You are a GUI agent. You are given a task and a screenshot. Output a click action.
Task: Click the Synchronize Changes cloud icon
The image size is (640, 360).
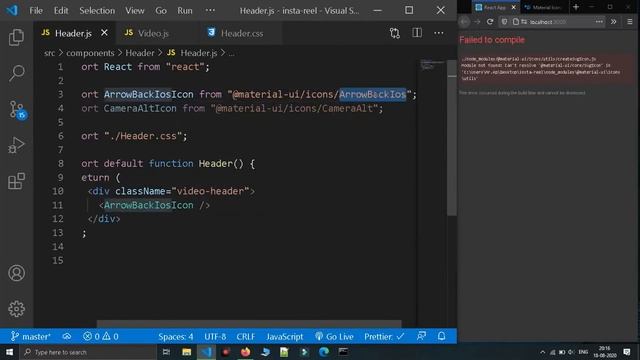(x=67, y=336)
